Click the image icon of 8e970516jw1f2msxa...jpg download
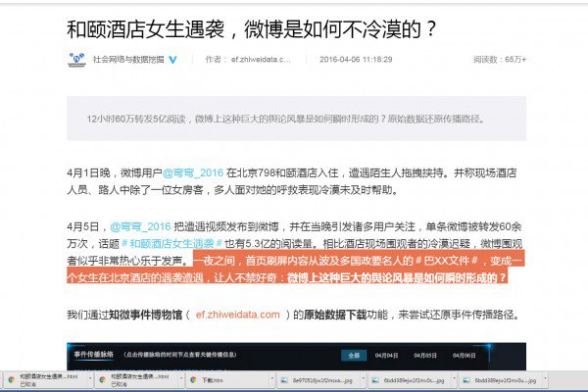 click(284, 380)
